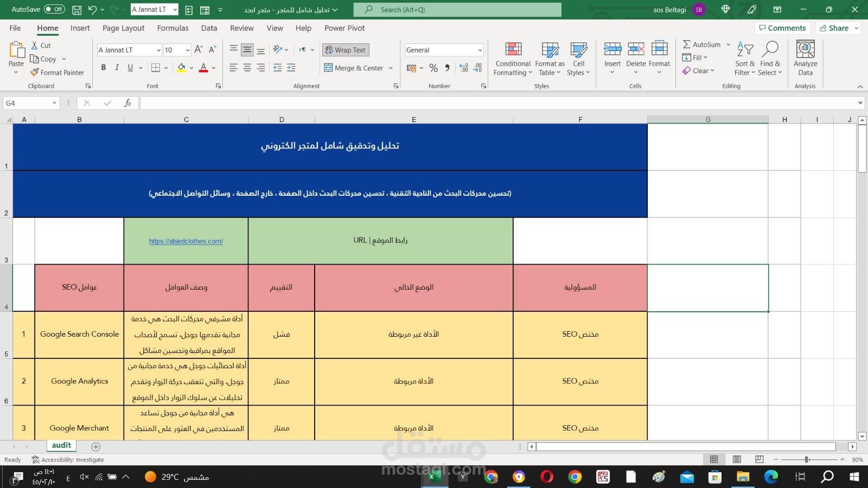Toggle Wrap Text button
The height and width of the screenshot is (488, 868).
(x=346, y=50)
